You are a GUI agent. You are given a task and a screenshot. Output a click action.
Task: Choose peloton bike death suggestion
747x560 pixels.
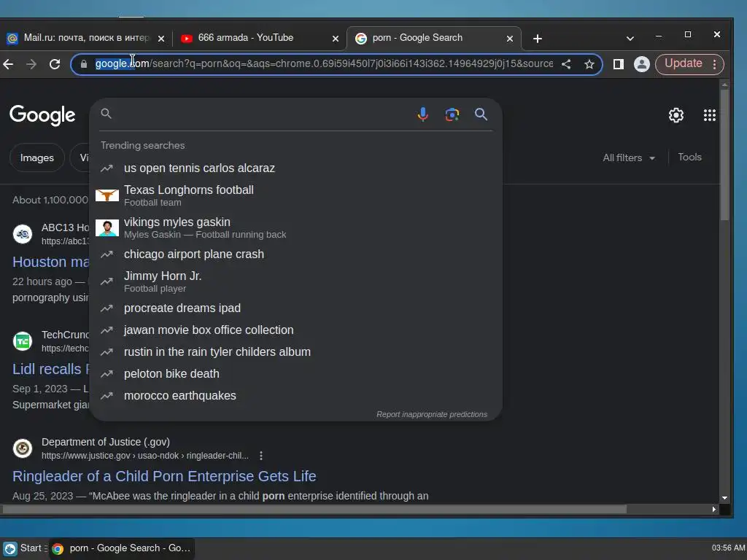point(295,374)
